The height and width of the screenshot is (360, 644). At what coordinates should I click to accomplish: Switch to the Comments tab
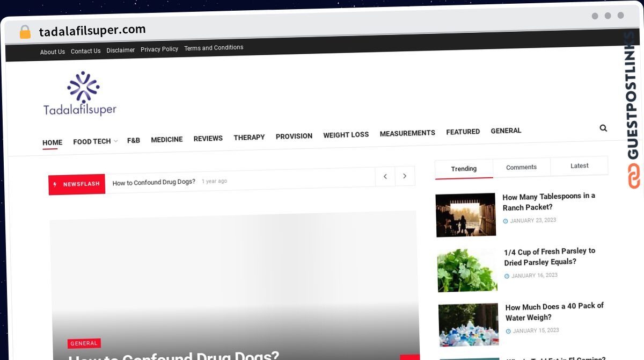[521, 167]
